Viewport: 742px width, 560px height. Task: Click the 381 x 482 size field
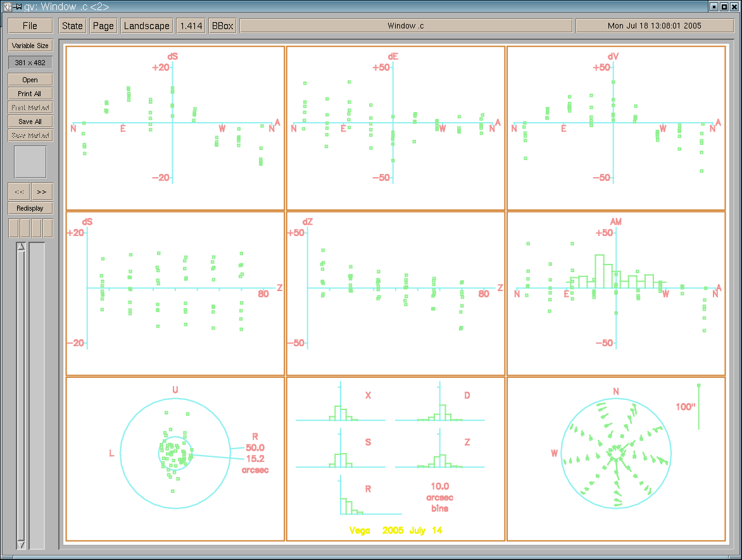[30, 63]
